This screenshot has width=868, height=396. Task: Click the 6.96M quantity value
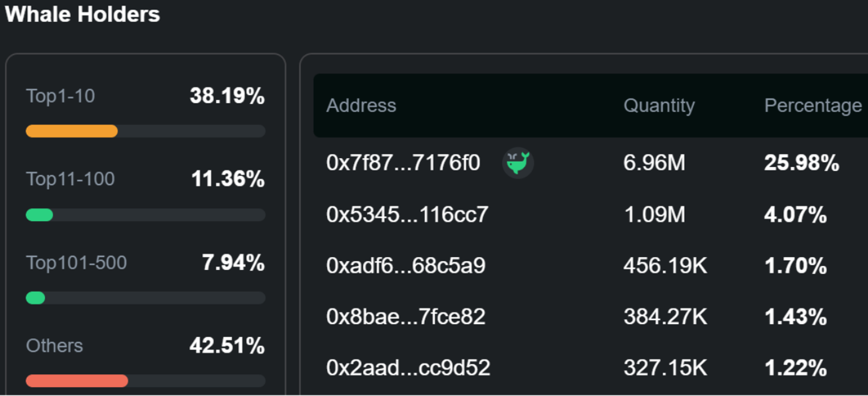(x=654, y=163)
